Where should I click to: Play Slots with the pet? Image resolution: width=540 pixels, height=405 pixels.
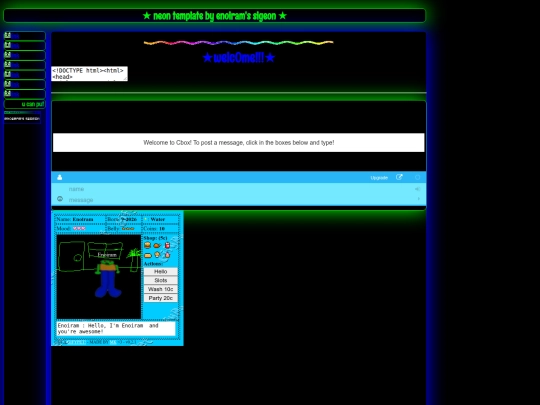click(160, 280)
